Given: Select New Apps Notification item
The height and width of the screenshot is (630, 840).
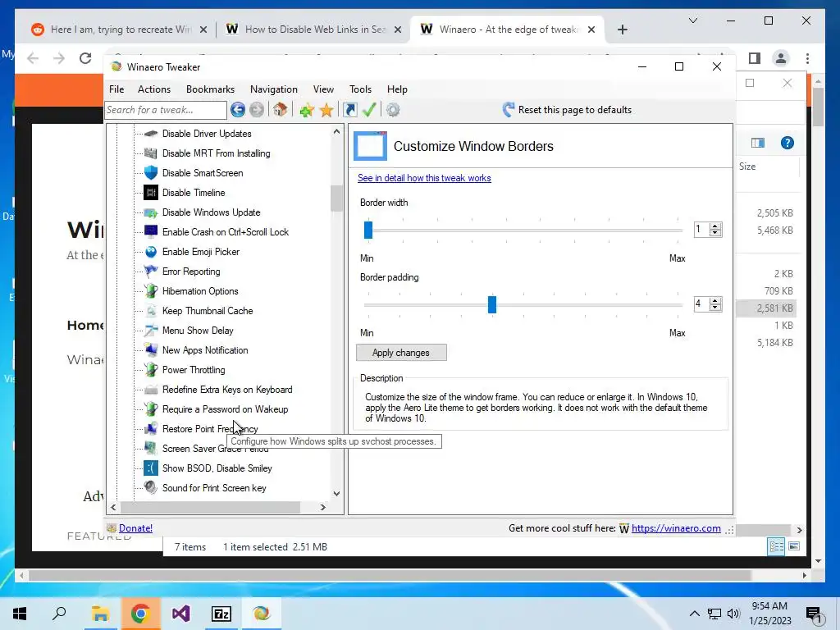Looking at the screenshot, I should [205, 349].
